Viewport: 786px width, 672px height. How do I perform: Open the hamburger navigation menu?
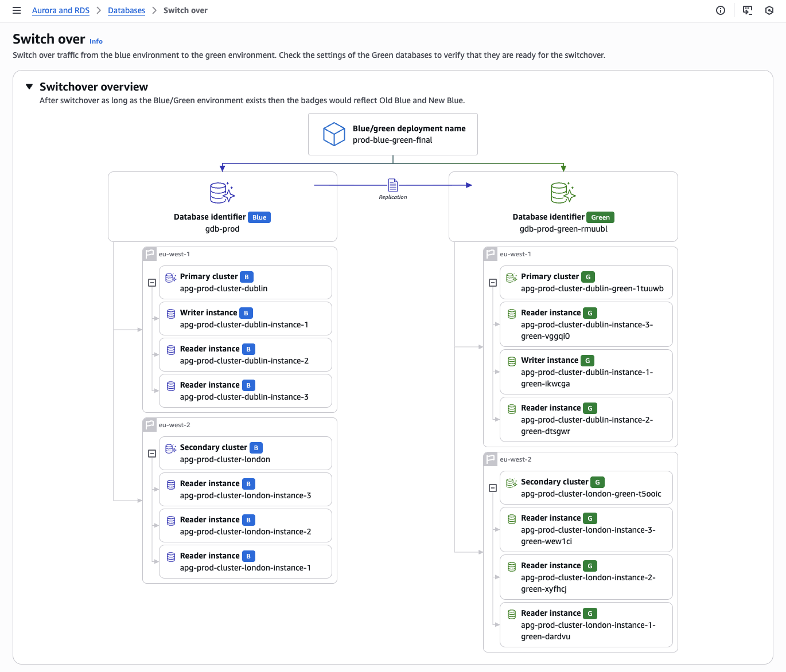pos(17,10)
